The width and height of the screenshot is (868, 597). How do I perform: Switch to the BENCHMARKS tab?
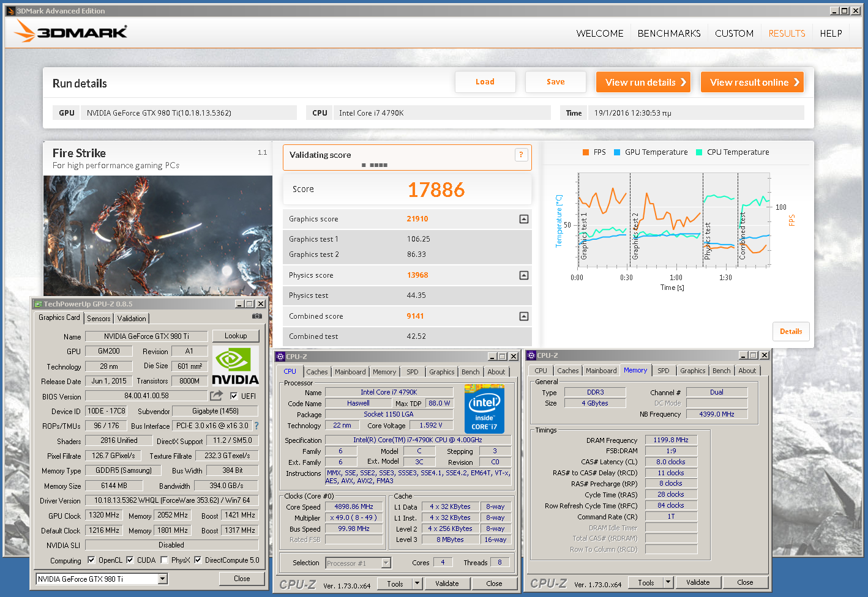click(x=669, y=34)
